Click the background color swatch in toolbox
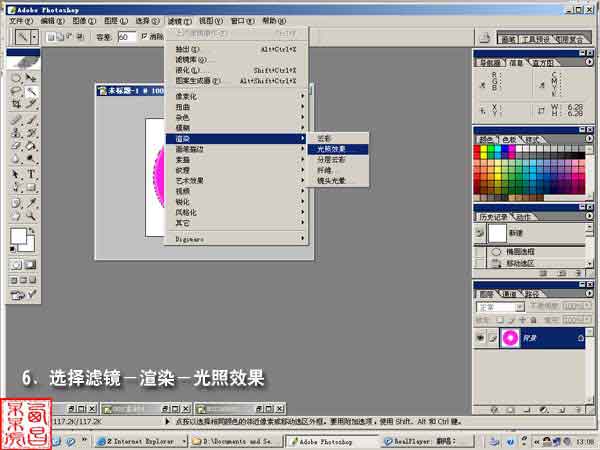The width and height of the screenshot is (600, 450). coord(29,246)
